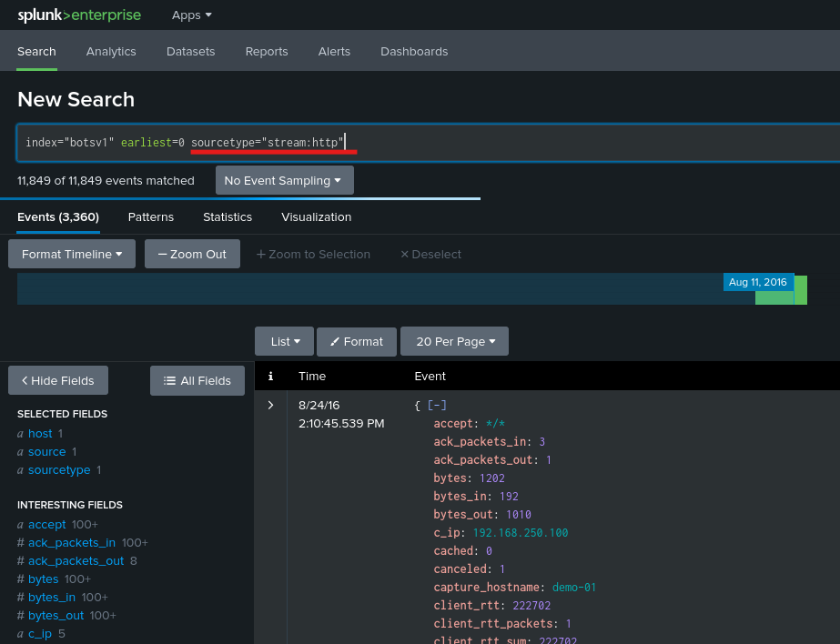Open the Format Timeline dropdown
Screen dimensions: 840x644
click(72, 255)
